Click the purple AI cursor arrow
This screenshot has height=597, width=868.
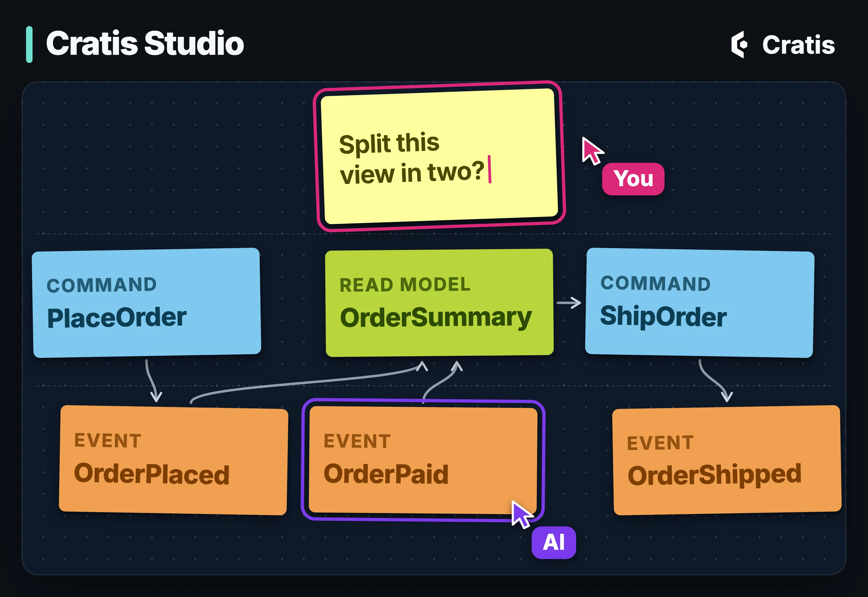[x=521, y=514]
